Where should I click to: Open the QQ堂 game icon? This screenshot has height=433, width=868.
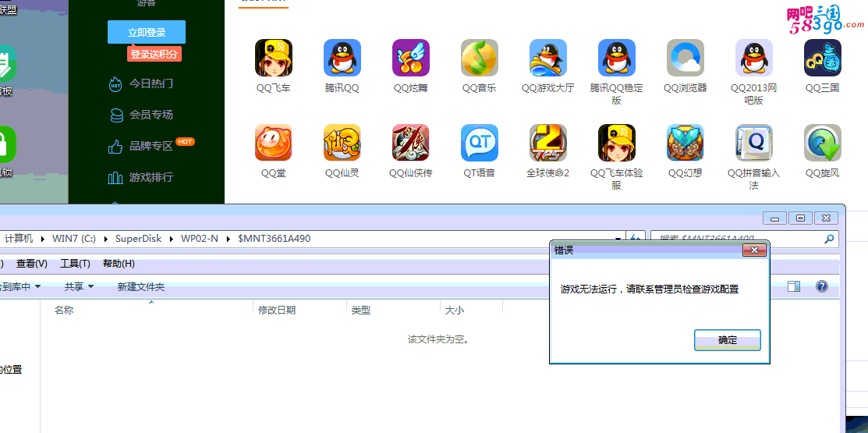click(274, 143)
